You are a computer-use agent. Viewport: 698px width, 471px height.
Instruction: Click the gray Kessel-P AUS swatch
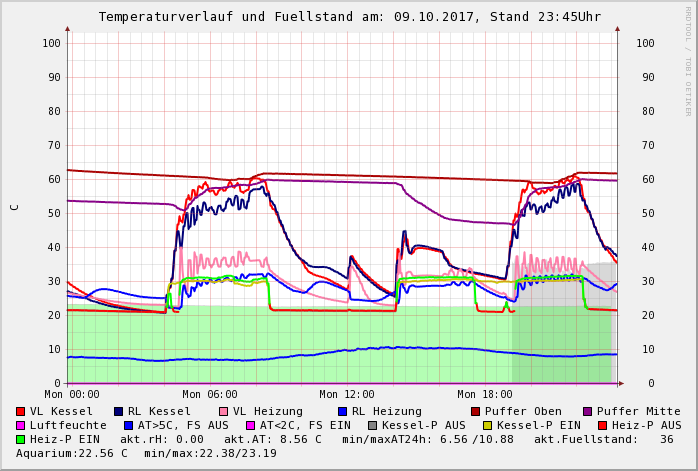371,425
